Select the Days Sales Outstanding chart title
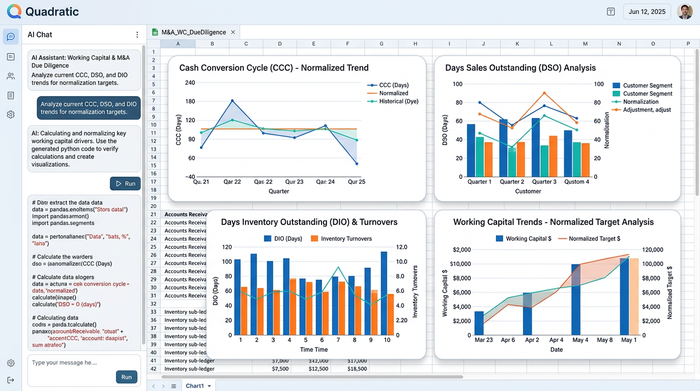This screenshot has height=391, width=700. [x=520, y=68]
